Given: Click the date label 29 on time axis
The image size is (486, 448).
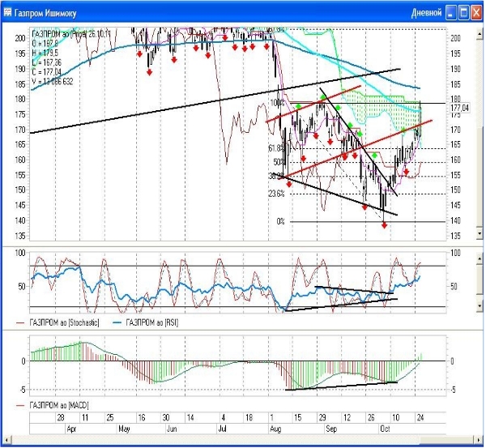Looking at the screenshot, I should click(322, 417).
